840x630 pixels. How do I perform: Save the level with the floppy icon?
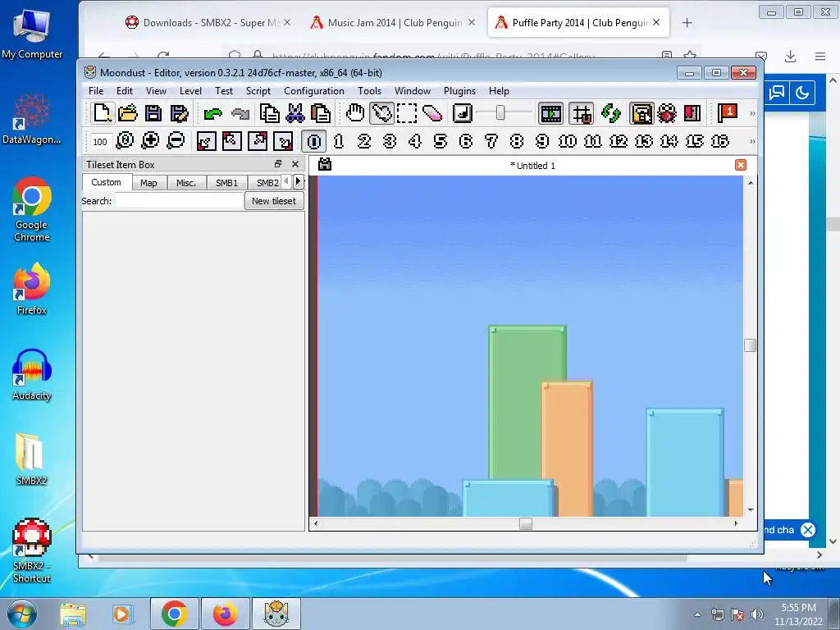click(x=153, y=113)
